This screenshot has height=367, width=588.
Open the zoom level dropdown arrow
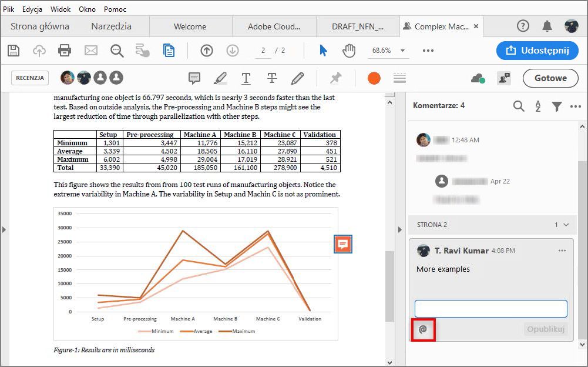[402, 51]
